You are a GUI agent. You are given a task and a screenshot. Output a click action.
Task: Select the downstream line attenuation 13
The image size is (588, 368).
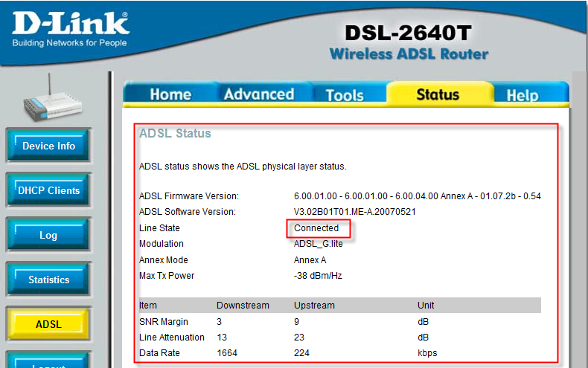[222, 338]
